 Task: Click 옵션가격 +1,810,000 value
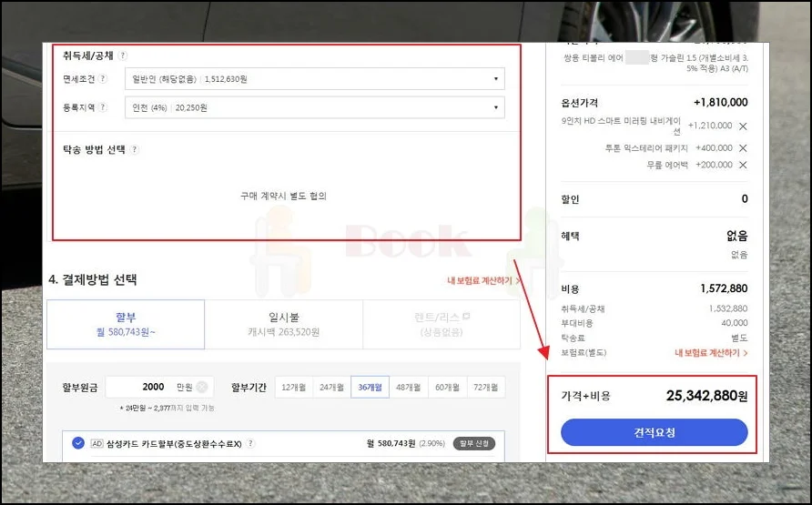pyautogui.click(x=720, y=103)
